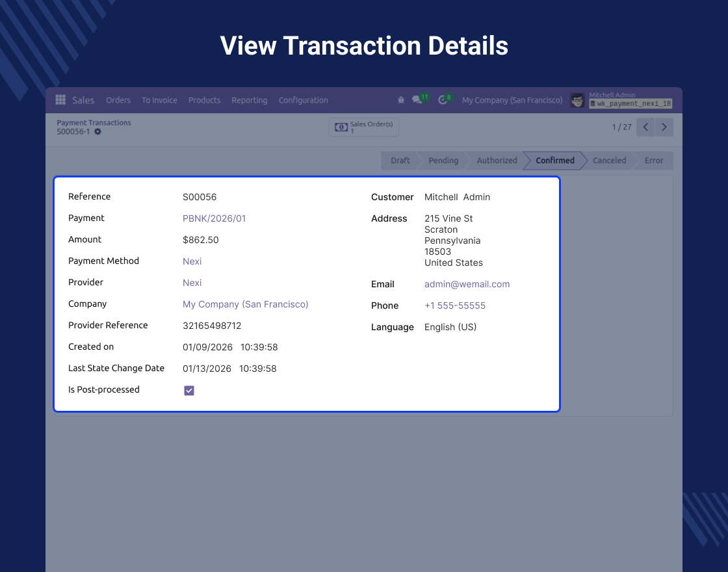Viewport: 728px width, 572px height.
Task: Open the Payment Method Nexi link
Action: tap(192, 261)
